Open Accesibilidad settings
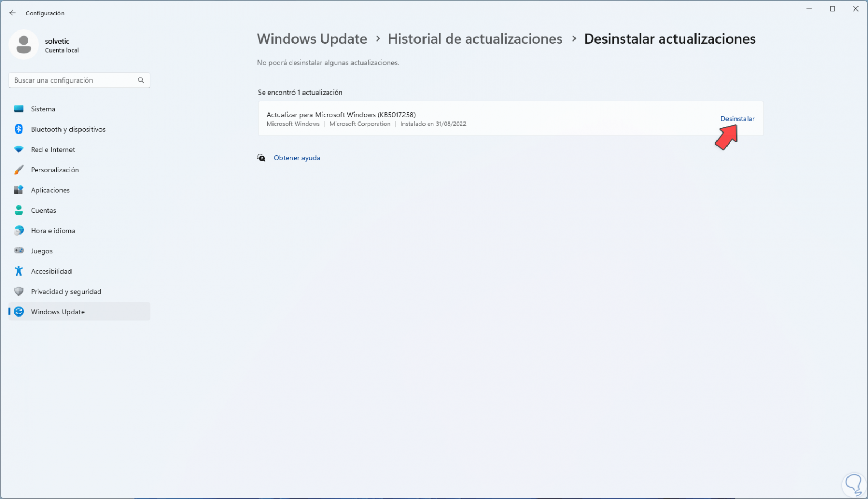 click(x=79, y=271)
